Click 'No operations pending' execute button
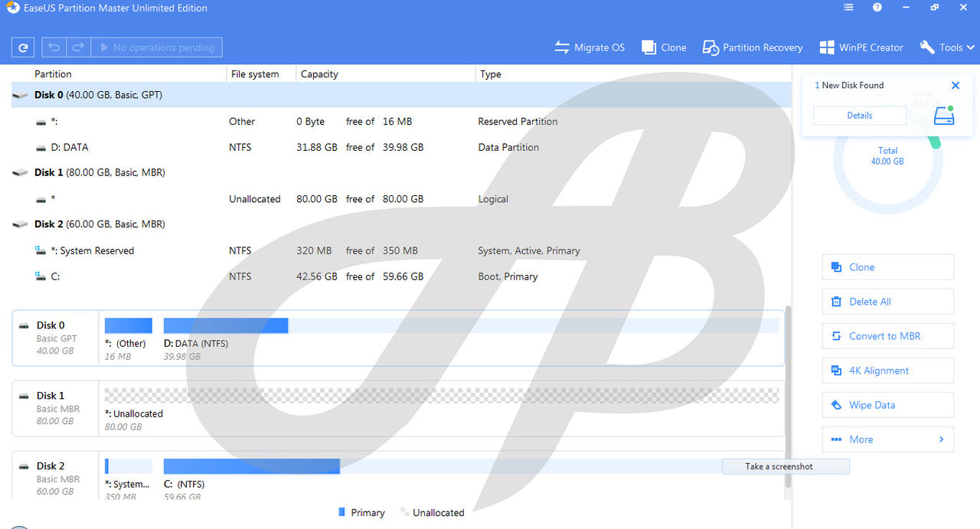Screen dimensions: 980x529 click(157, 47)
